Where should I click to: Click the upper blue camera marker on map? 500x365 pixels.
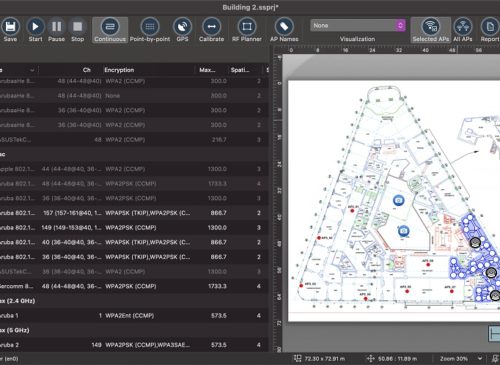pyautogui.click(x=398, y=200)
